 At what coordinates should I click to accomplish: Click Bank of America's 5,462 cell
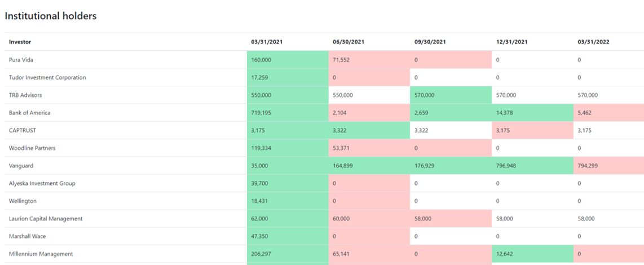pyautogui.click(x=608, y=113)
